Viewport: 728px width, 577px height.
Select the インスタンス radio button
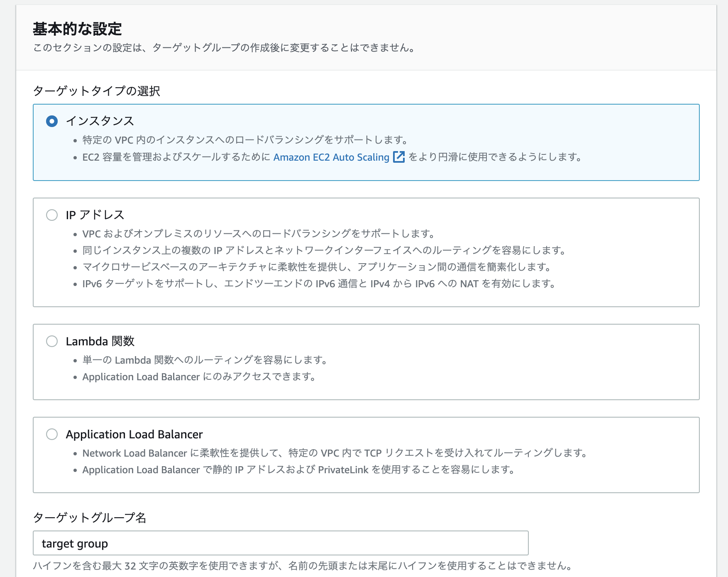click(x=52, y=121)
